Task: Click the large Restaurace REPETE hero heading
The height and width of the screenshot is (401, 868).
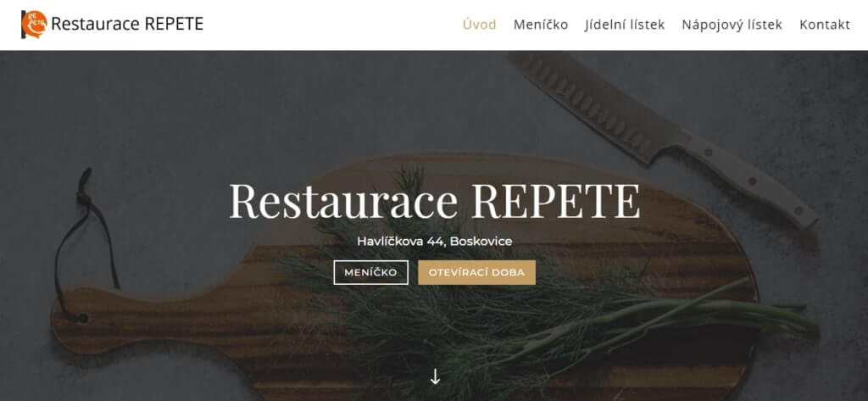Action: pyautogui.click(x=435, y=201)
